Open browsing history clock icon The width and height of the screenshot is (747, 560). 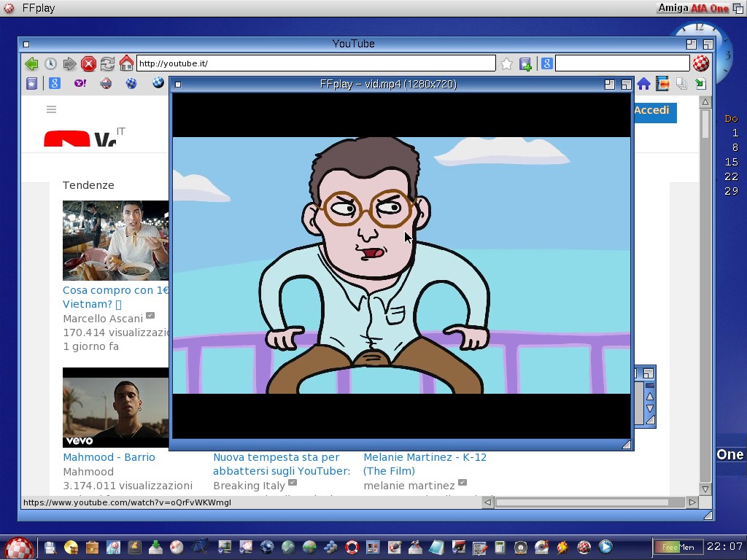tap(50, 64)
